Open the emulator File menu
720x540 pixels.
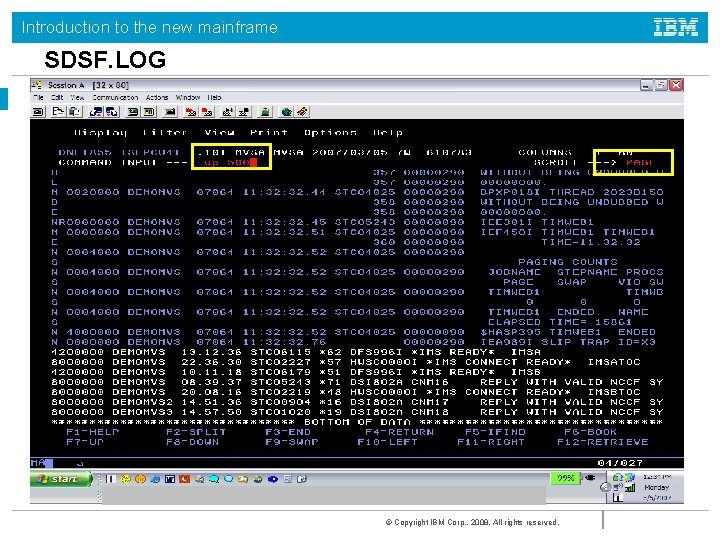[39, 97]
